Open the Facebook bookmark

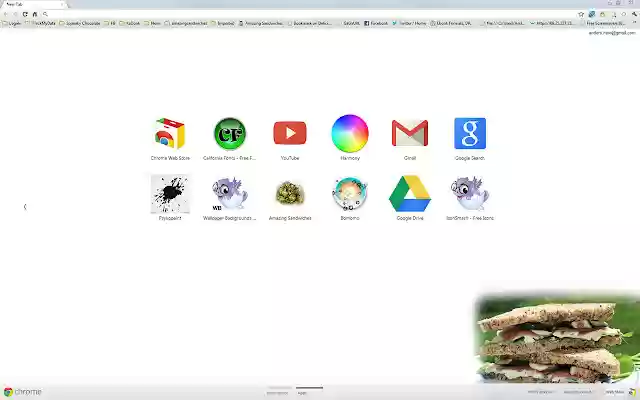click(376, 23)
